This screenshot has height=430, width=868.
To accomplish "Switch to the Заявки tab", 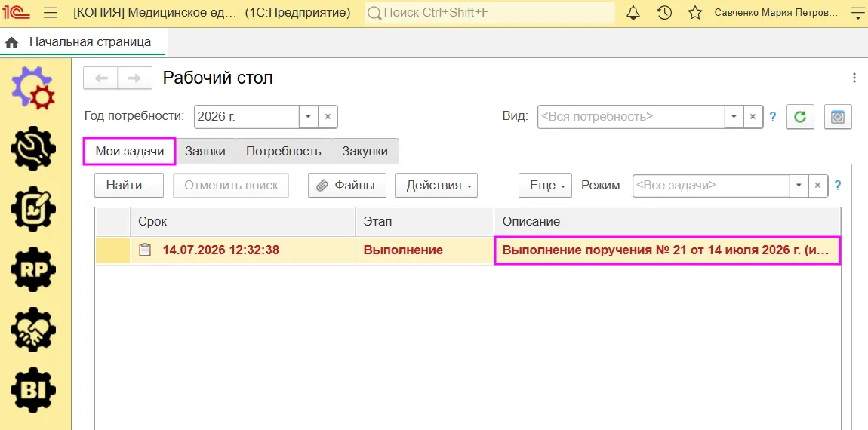I will pos(205,151).
